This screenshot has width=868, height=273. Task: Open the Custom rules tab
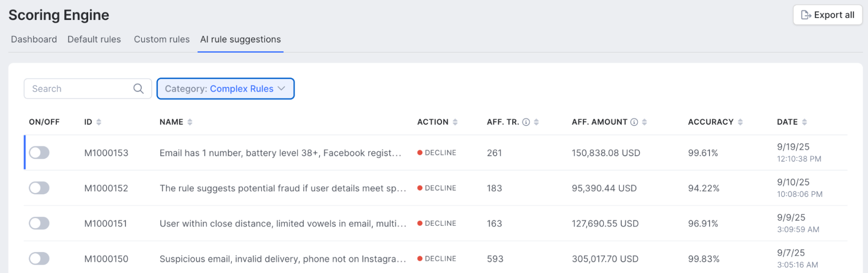tap(162, 40)
